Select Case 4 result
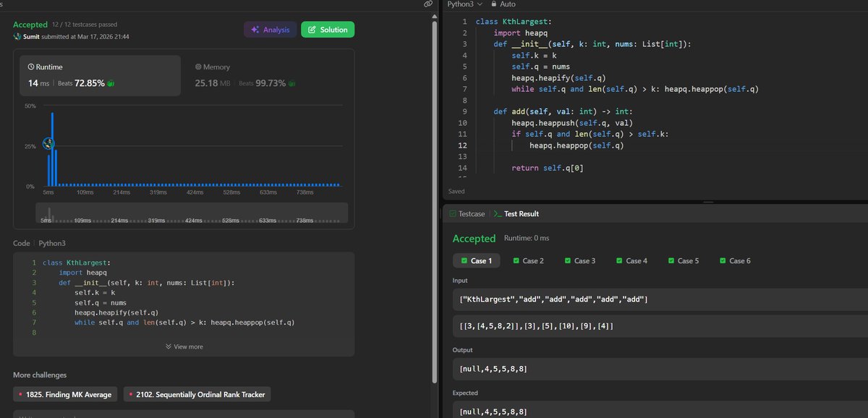The height and width of the screenshot is (418, 868). [x=631, y=260]
